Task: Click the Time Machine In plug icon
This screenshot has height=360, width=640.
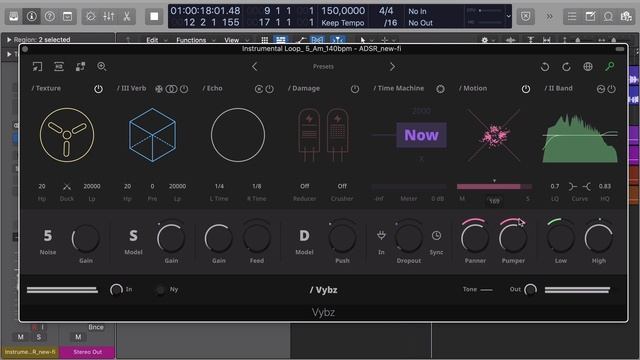Action: (381, 235)
